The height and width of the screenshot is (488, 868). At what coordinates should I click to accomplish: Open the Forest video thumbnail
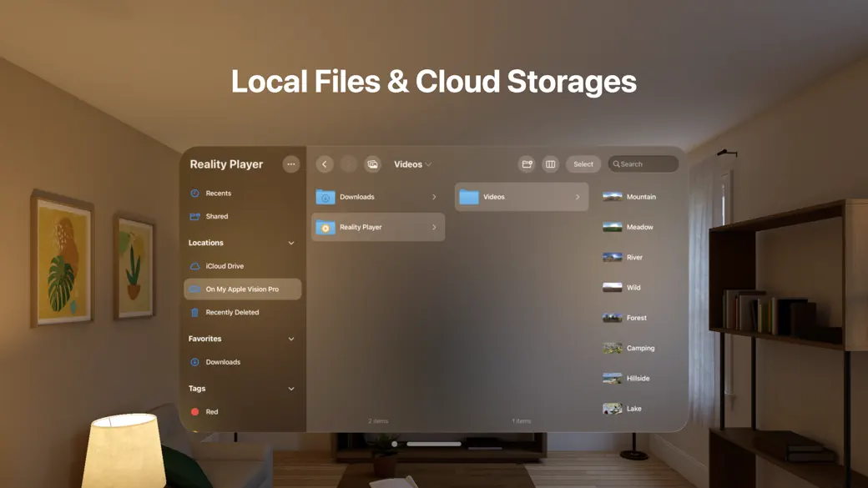point(613,318)
